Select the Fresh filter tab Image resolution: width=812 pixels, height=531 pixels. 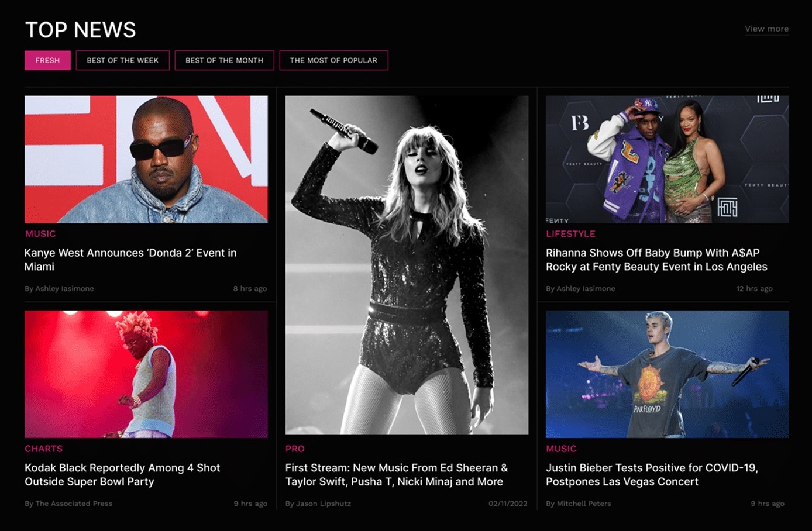(47, 60)
